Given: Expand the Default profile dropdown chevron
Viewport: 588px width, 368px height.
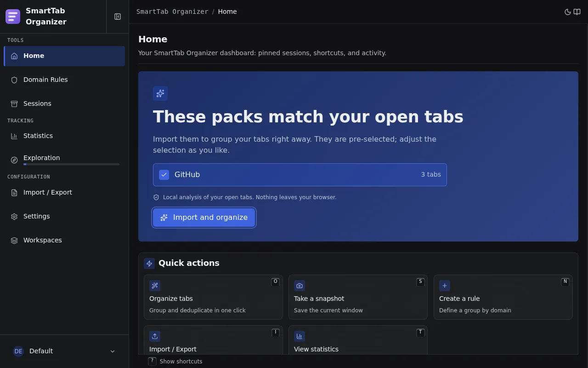Looking at the screenshot, I should click(113, 351).
